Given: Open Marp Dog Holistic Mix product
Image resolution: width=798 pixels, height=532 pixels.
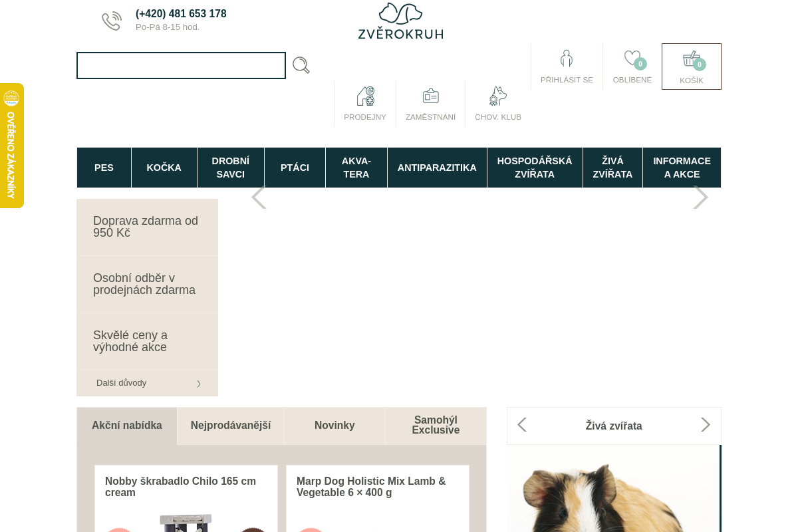Looking at the screenshot, I should coord(371,487).
